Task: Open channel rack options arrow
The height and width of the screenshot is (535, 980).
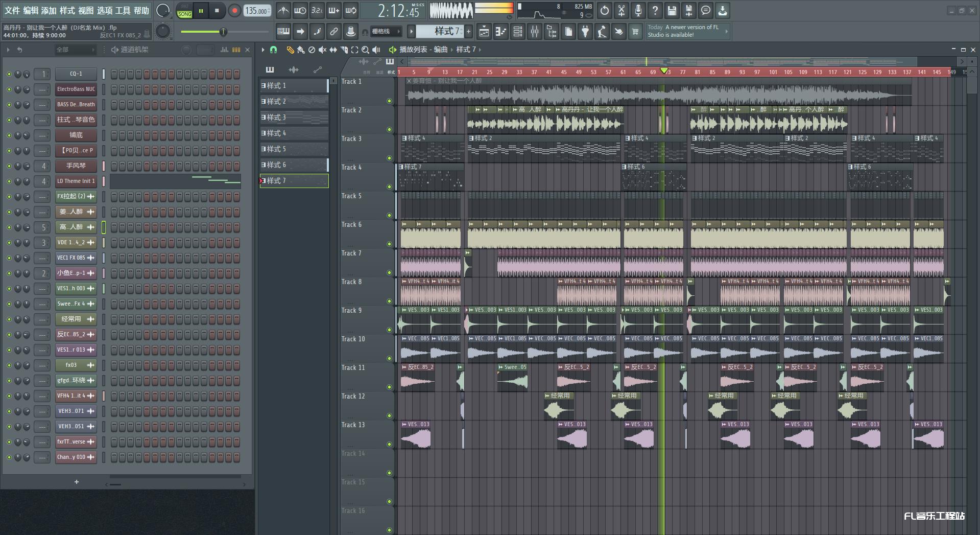Action: [8, 50]
